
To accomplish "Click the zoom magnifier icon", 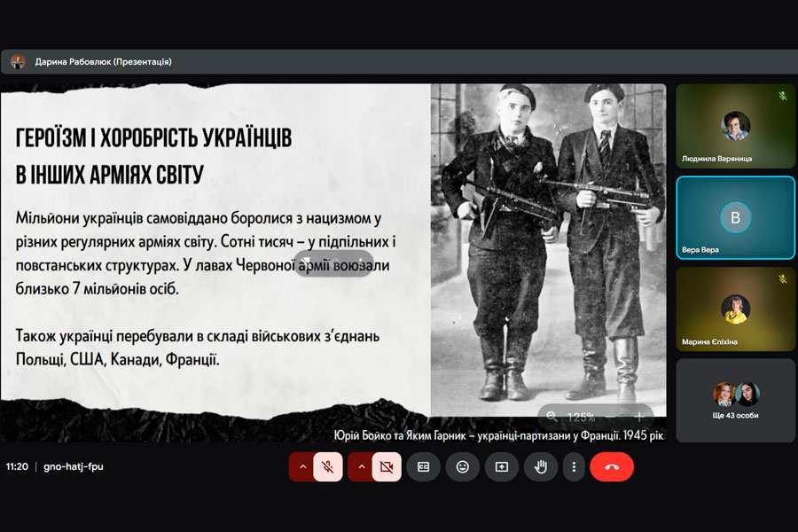I will pos(552,417).
